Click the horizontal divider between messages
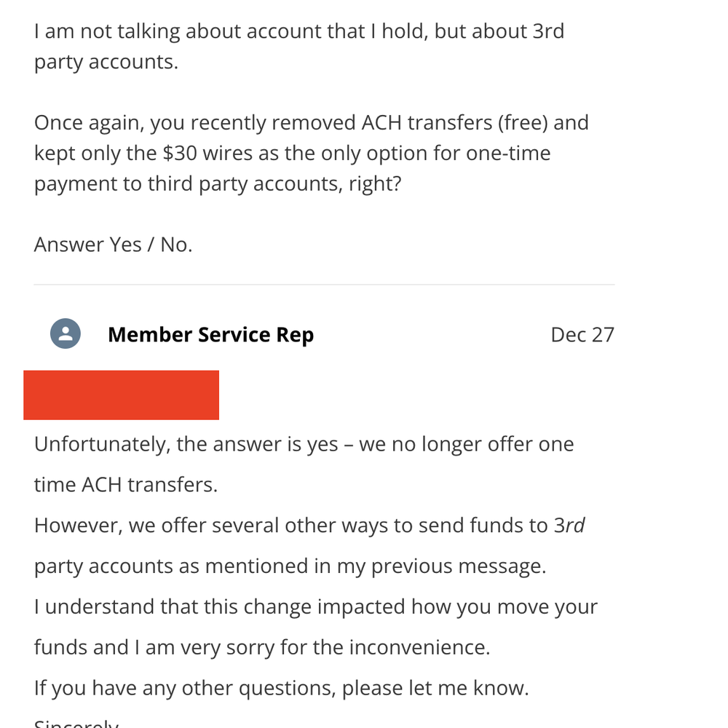The width and height of the screenshot is (728, 728). 324,285
